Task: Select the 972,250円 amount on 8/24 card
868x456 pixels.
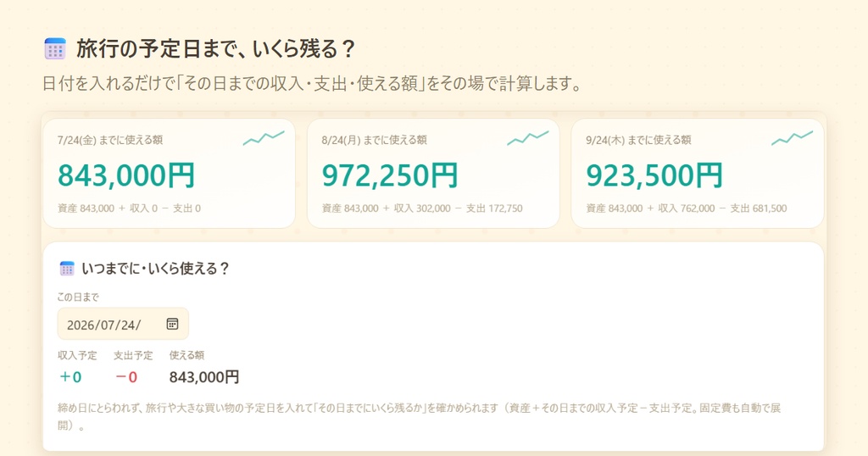Action: coord(390,175)
